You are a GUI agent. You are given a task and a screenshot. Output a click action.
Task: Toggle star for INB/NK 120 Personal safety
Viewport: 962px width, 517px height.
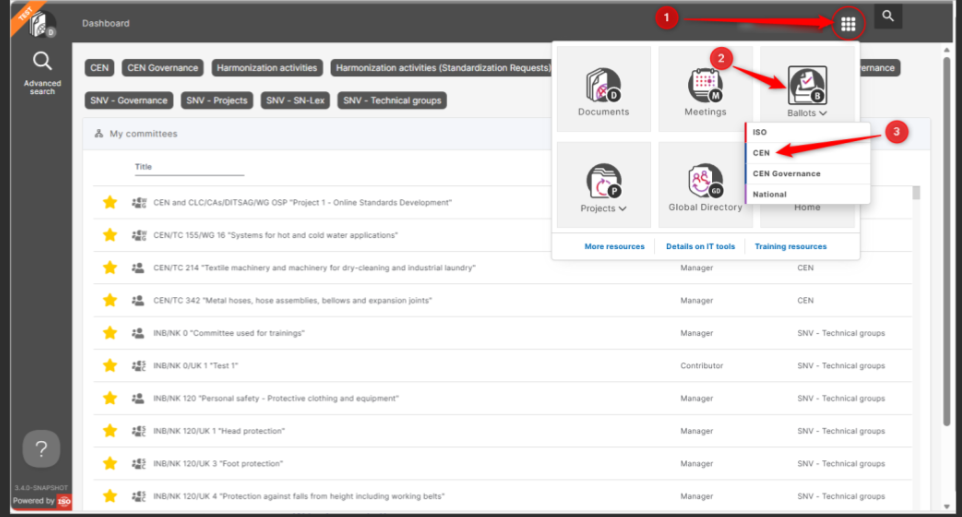pos(110,399)
